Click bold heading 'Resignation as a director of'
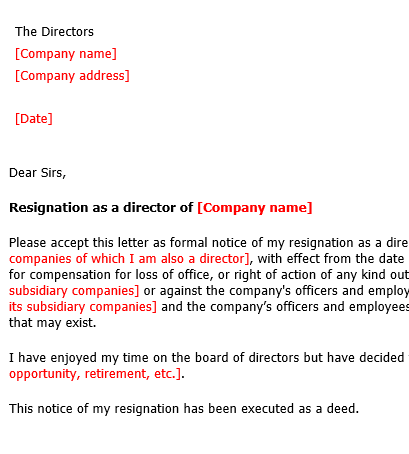The image size is (409, 454). (x=101, y=207)
